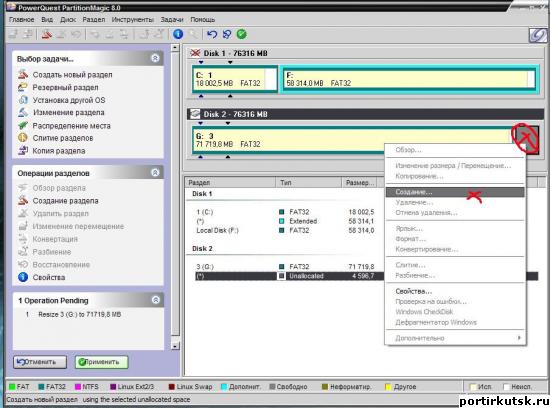
Task: Click the Раздел column header
Action: click(230, 182)
